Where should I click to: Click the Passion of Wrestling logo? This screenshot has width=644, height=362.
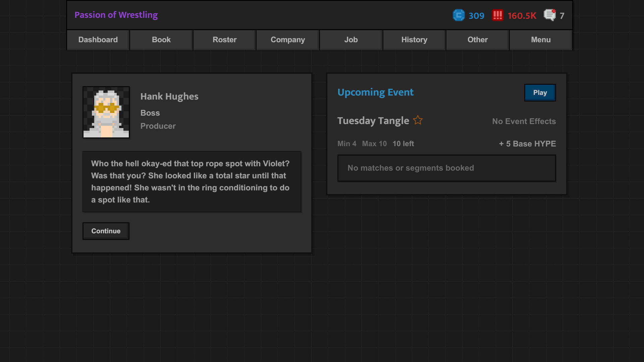point(116,15)
